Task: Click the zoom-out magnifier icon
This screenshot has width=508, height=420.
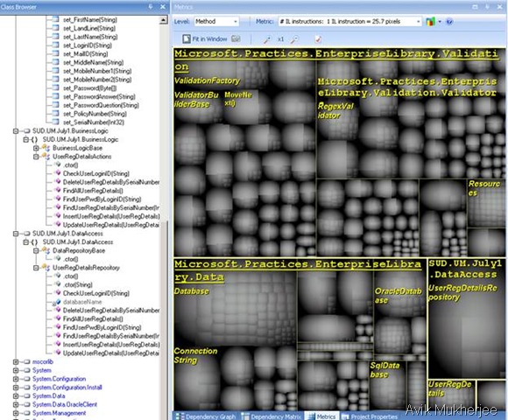Action: 294,39
